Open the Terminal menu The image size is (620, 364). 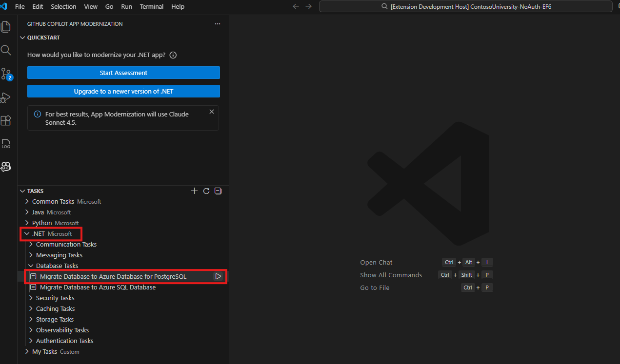point(151,7)
